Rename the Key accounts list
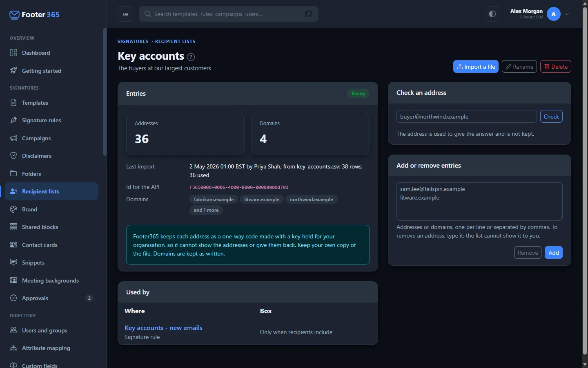This screenshot has height=368, width=588. (519, 67)
